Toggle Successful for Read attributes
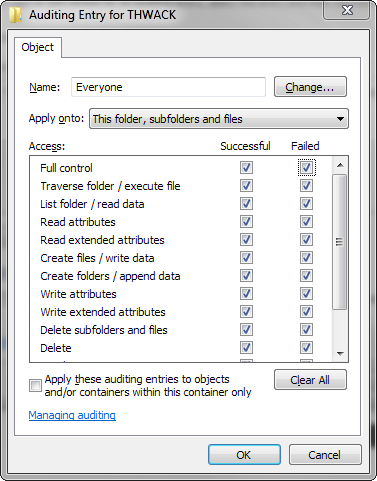 tap(246, 222)
